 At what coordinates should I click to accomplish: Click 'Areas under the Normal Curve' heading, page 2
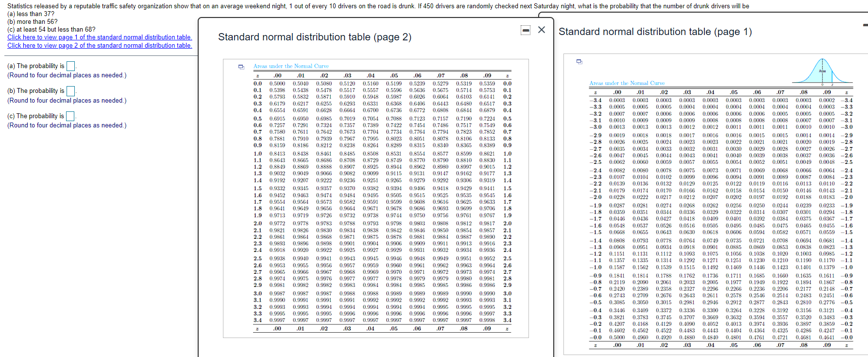(291, 66)
